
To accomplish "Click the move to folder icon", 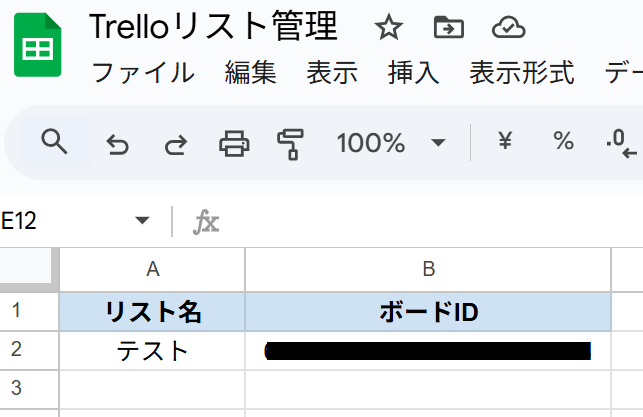I will tap(448, 28).
